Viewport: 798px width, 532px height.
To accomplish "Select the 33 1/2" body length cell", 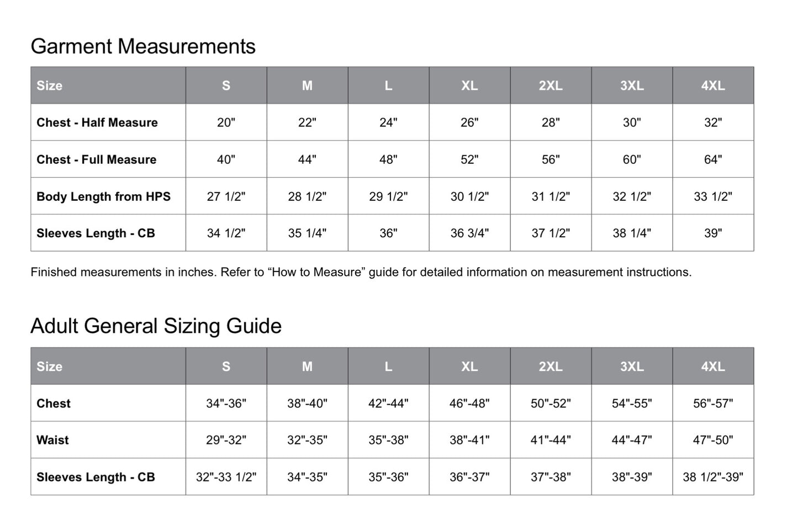I will pos(713,196).
